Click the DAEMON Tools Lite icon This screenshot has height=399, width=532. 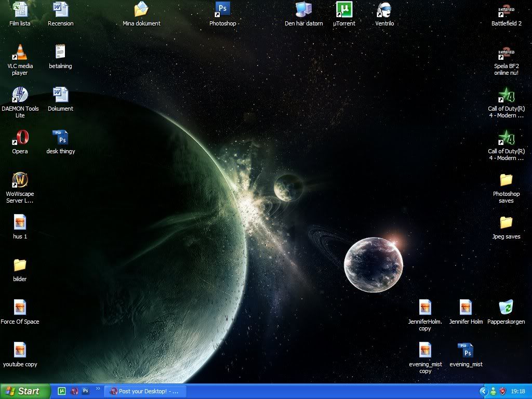click(x=20, y=95)
